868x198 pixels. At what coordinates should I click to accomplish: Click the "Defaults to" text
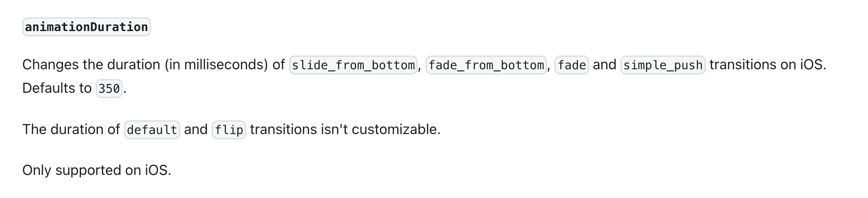pos(57,88)
